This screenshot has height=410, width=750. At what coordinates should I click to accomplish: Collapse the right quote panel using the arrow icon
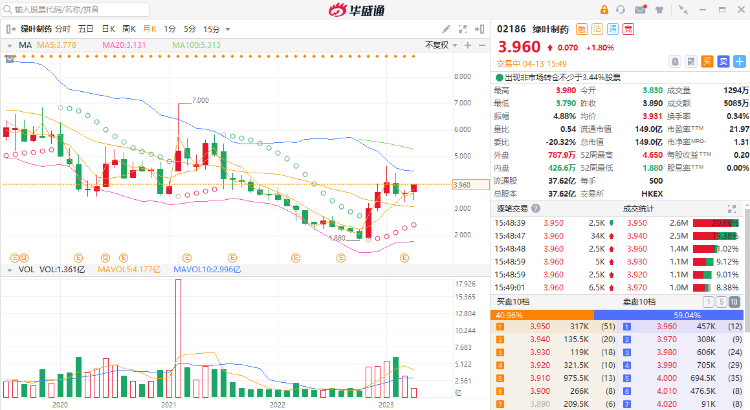[479, 29]
